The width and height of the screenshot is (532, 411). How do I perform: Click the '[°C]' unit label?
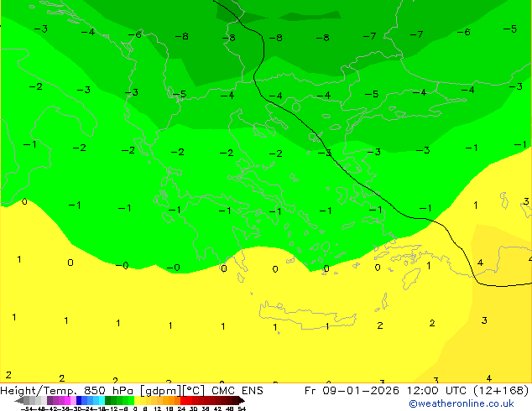(194, 391)
